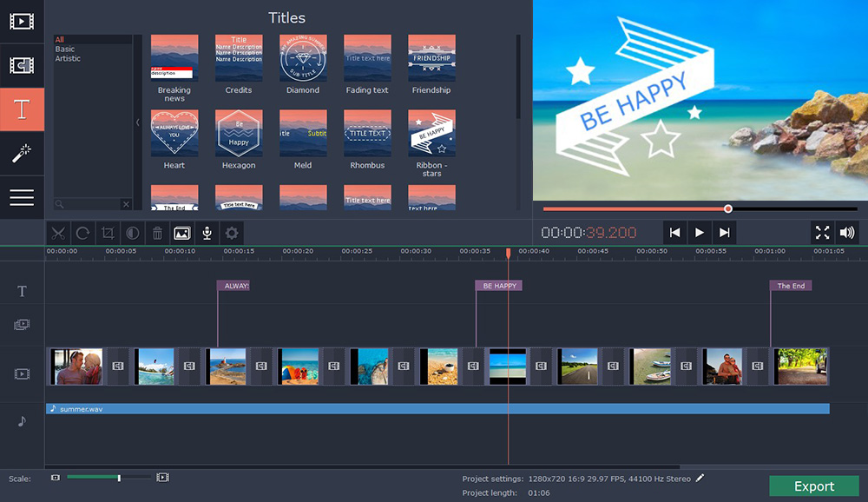The image size is (868, 502).
Task: Edit project settings pencil icon
Action: pyautogui.click(x=700, y=478)
